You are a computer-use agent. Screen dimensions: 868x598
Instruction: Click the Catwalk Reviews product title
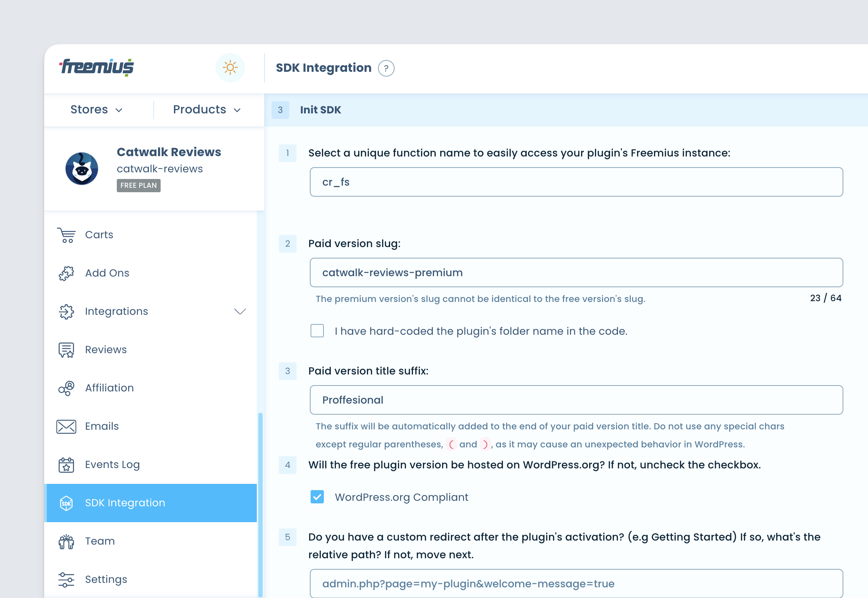pos(169,152)
